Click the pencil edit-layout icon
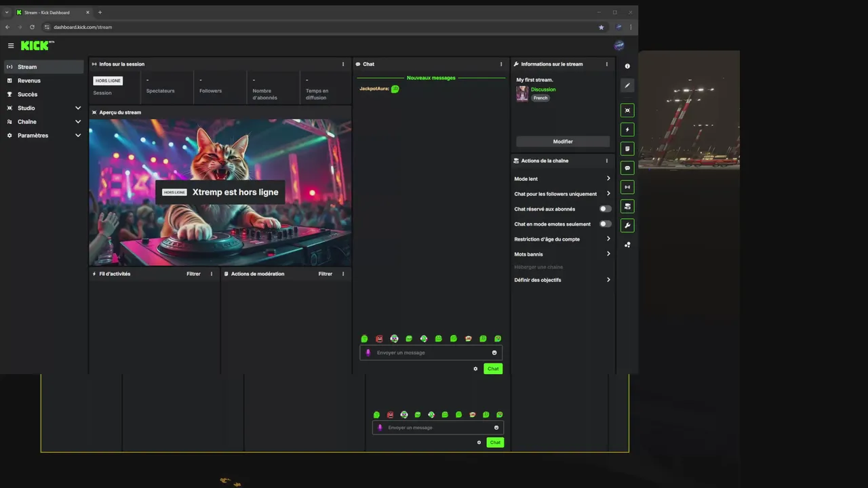Image resolution: width=868 pixels, height=488 pixels. click(x=627, y=85)
